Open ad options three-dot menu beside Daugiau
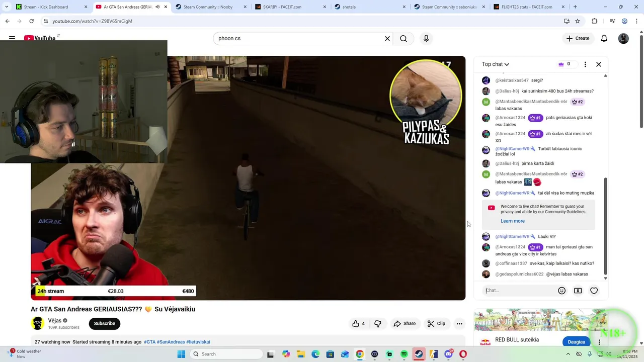 (599, 342)
